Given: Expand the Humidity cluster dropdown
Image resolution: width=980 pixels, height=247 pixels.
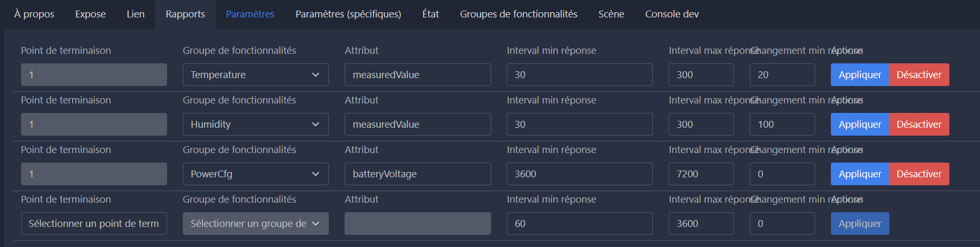Looking at the screenshot, I should coord(256,125).
